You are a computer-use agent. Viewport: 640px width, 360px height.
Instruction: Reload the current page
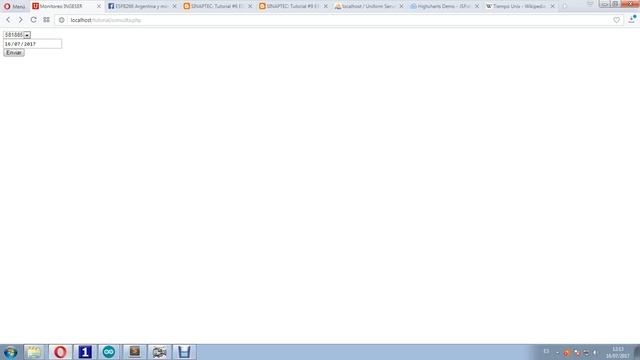pyautogui.click(x=33, y=20)
